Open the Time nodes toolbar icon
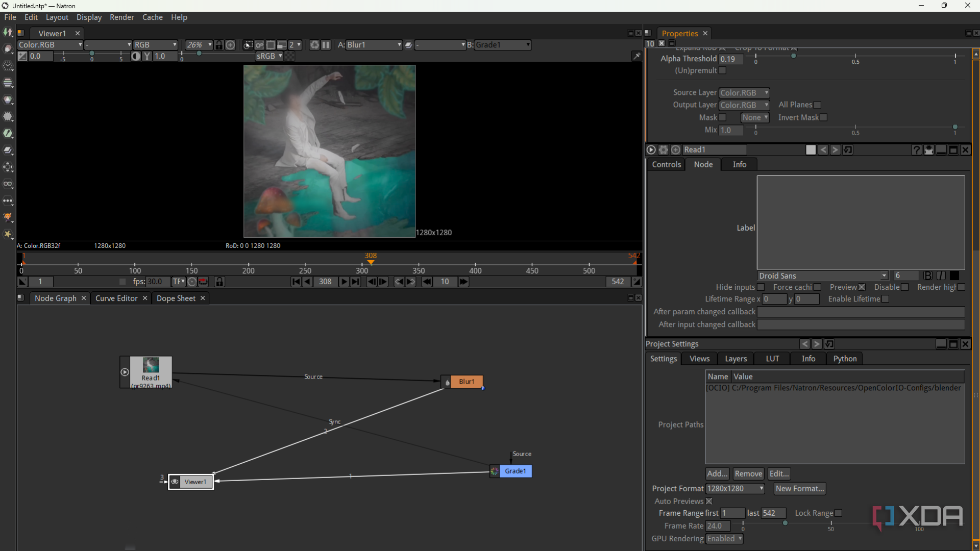Image resolution: width=980 pixels, height=551 pixels. click(8, 66)
